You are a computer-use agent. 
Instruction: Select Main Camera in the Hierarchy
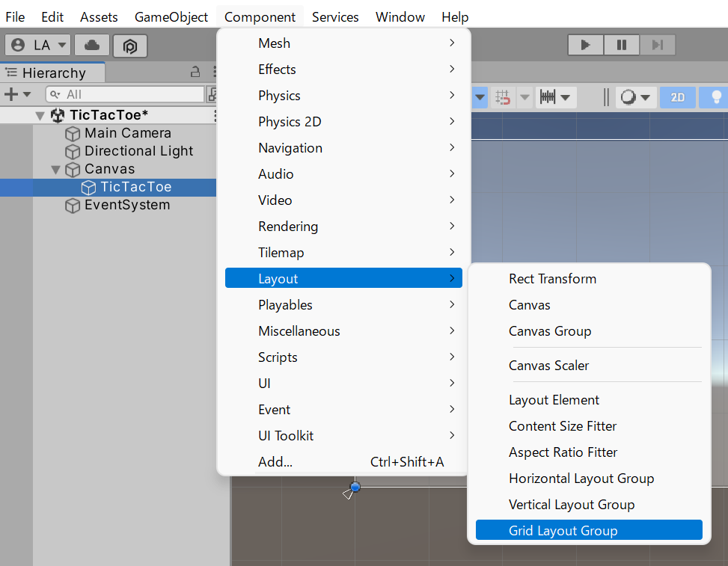point(127,133)
